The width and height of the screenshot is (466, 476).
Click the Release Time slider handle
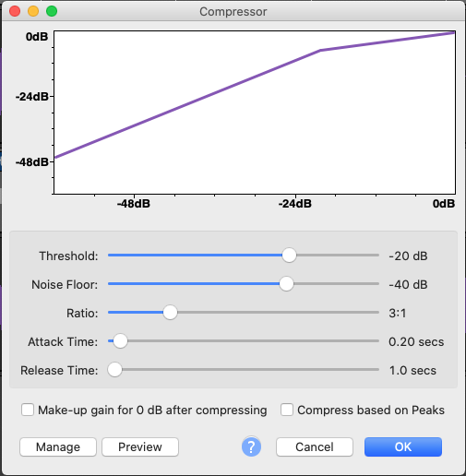click(114, 370)
